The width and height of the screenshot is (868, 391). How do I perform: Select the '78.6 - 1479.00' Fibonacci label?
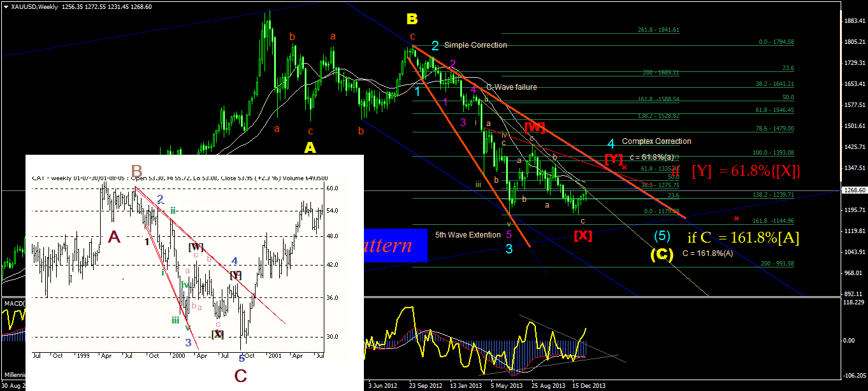[x=775, y=128]
